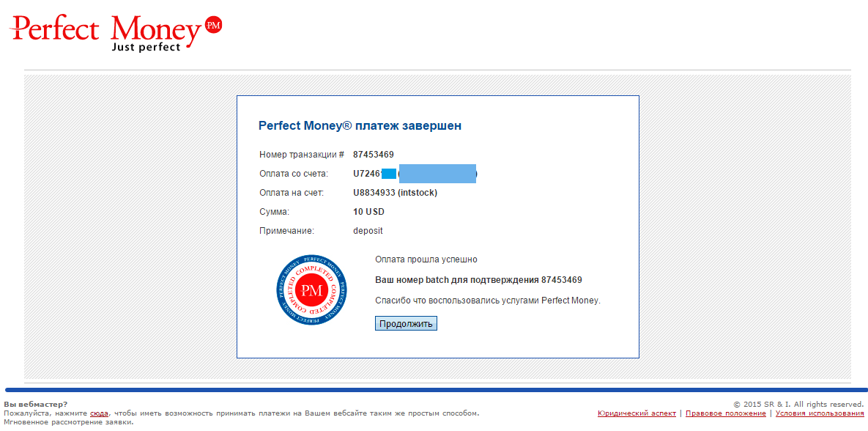Open Условия использования link
This screenshot has width=868, height=431.
(819, 413)
